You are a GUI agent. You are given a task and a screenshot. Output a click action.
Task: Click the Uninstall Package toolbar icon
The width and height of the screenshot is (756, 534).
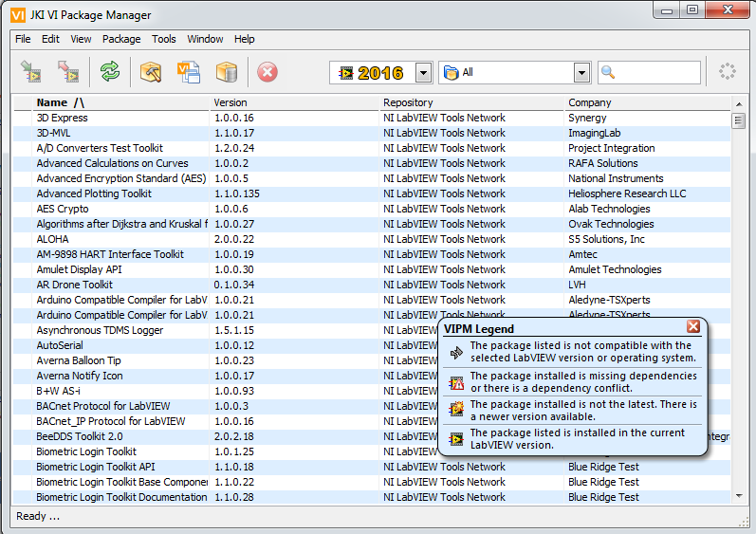tap(68, 72)
